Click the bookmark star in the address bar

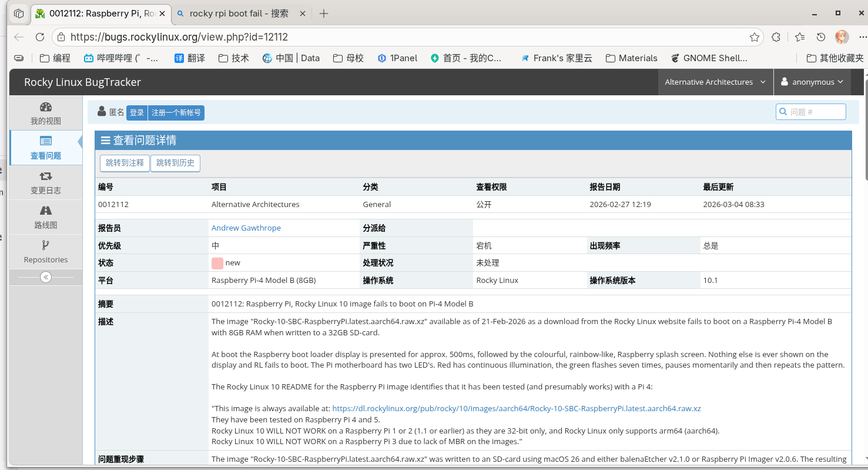(754, 36)
